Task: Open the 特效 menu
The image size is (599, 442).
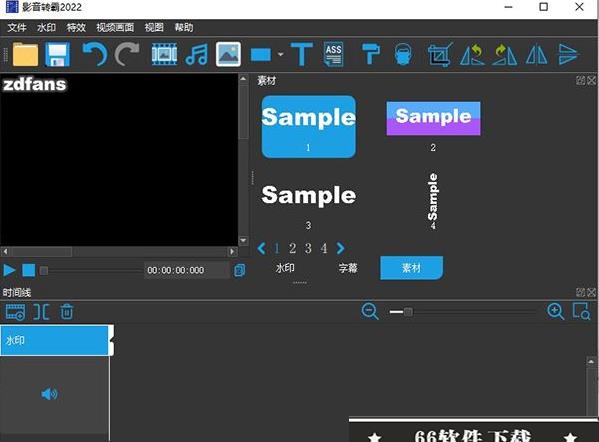Action: tap(76, 28)
